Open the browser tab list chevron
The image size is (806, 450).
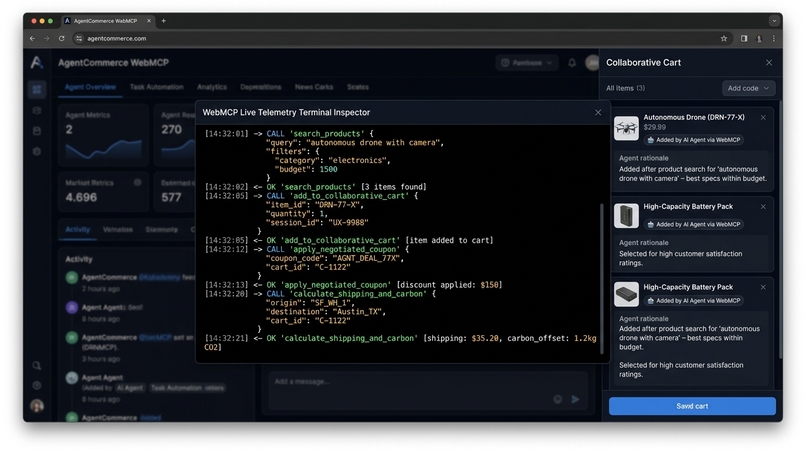coord(774,21)
